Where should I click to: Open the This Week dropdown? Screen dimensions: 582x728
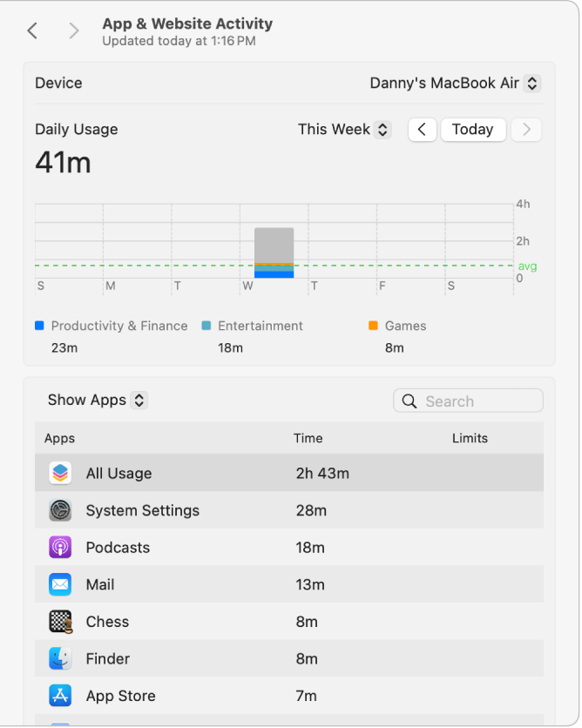[x=343, y=129]
